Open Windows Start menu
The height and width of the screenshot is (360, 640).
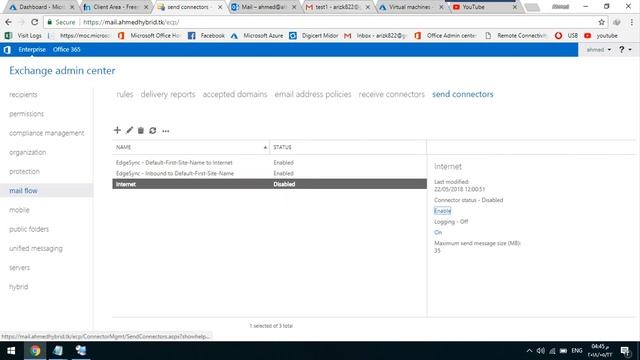(11, 351)
